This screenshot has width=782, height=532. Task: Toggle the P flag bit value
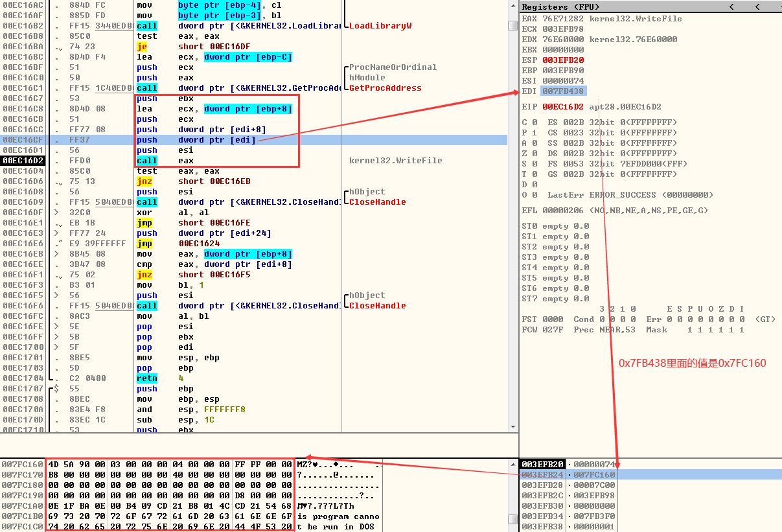pos(535,133)
